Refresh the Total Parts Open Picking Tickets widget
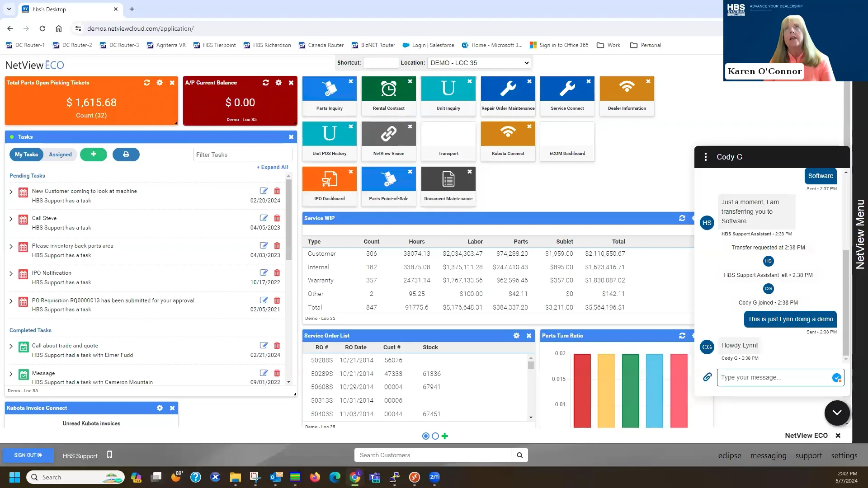The height and width of the screenshot is (488, 868). tap(146, 83)
